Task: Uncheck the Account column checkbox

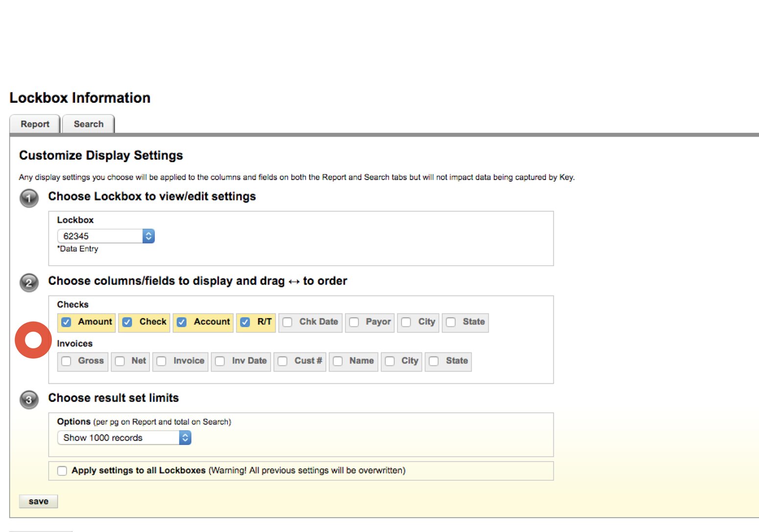Action: click(x=182, y=322)
